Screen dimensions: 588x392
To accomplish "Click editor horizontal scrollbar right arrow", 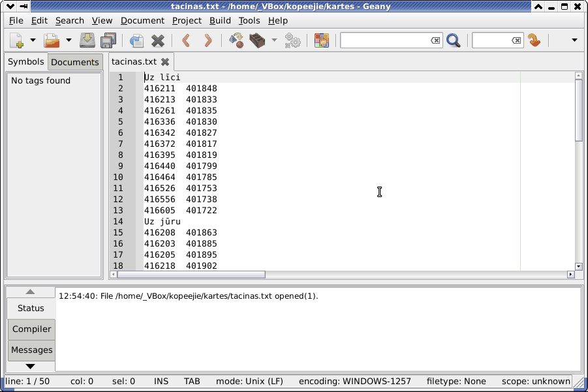I will click(571, 275).
